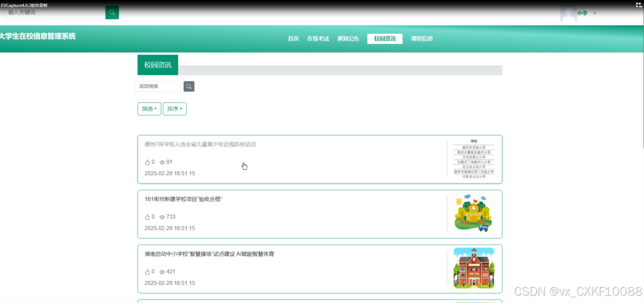Open the 排序 sort dropdown
644x303 pixels.
click(175, 109)
